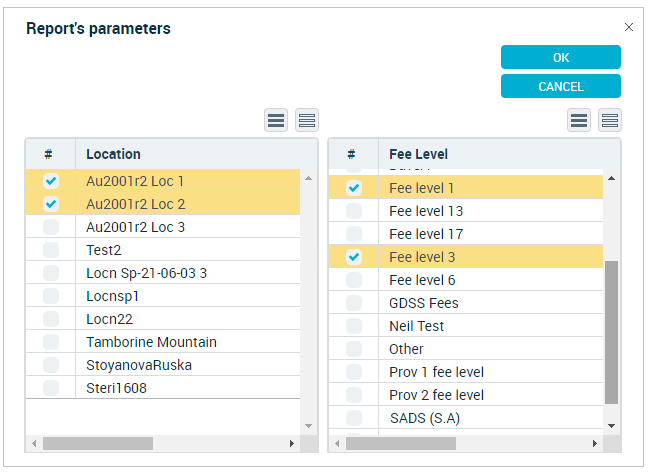Check the Fee level 6 checkbox
The height and width of the screenshot is (474, 648).
(354, 280)
